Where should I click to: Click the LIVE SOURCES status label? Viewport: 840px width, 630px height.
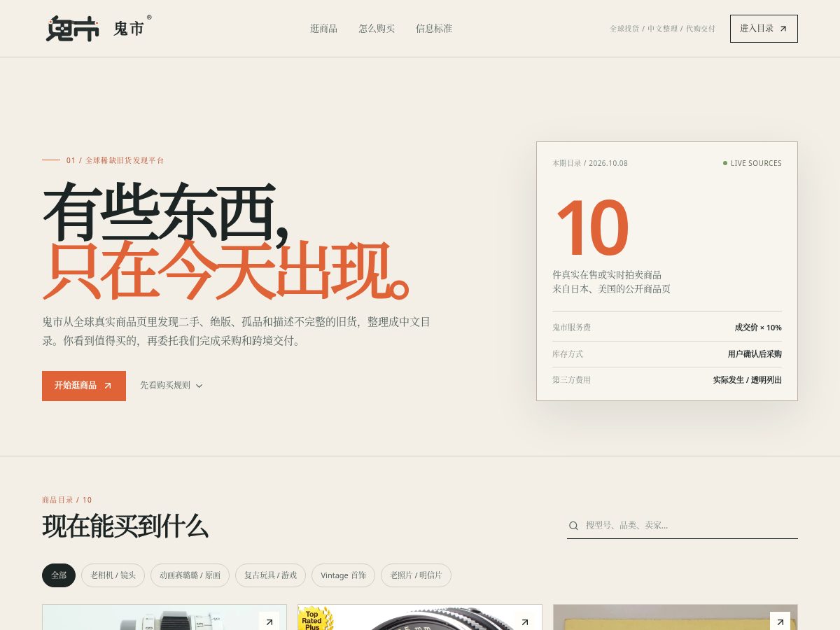pos(752,163)
